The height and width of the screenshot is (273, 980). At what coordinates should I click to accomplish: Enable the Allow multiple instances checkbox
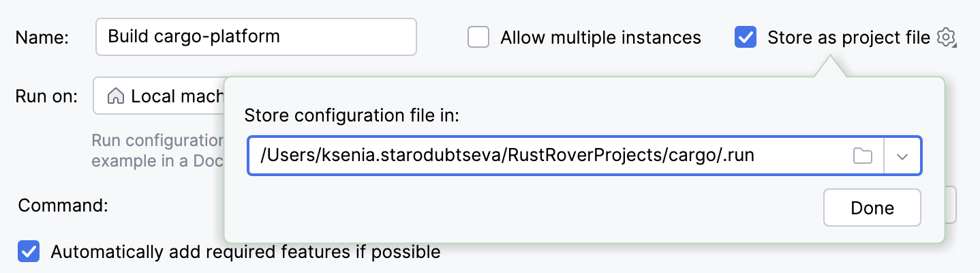click(x=478, y=37)
